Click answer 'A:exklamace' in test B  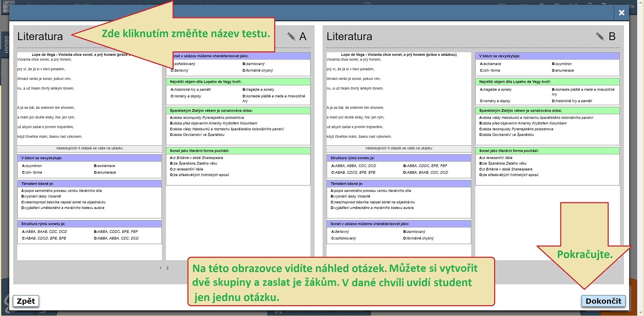pyautogui.click(x=491, y=64)
